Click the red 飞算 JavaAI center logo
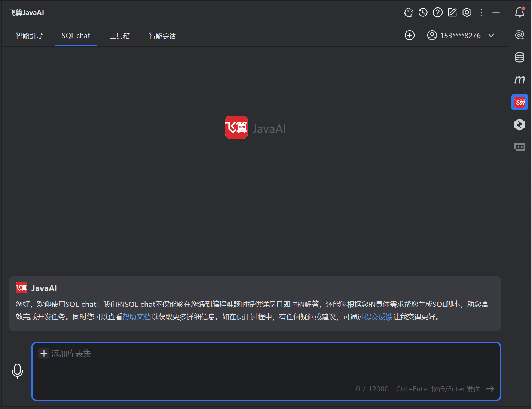The width and height of the screenshot is (532, 409). click(236, 127)
